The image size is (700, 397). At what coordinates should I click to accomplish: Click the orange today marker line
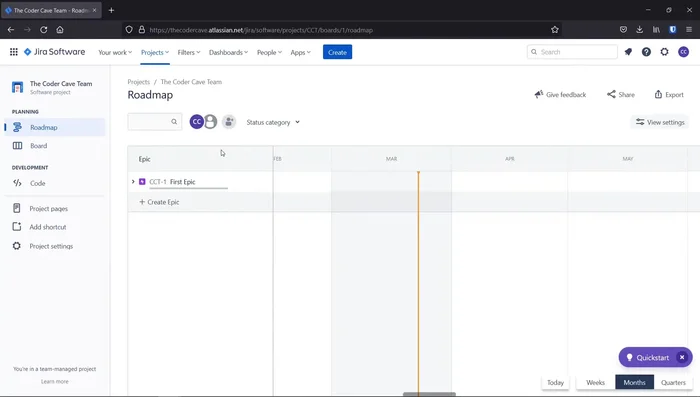point(418,283)
